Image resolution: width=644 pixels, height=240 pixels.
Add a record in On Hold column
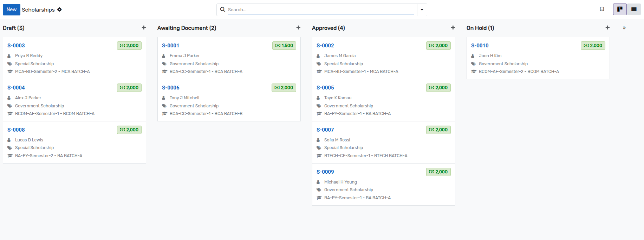(x=607, y=28)
